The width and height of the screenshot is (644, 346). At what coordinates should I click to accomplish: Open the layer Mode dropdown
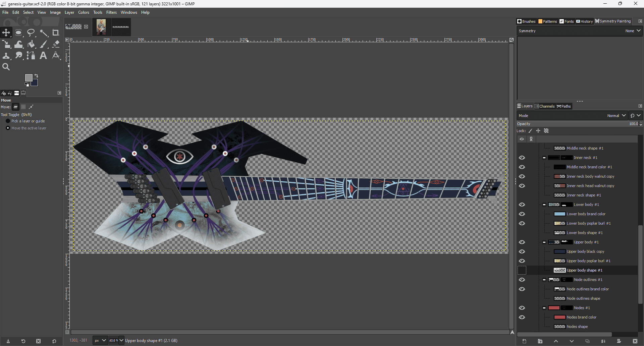point(616,115)
